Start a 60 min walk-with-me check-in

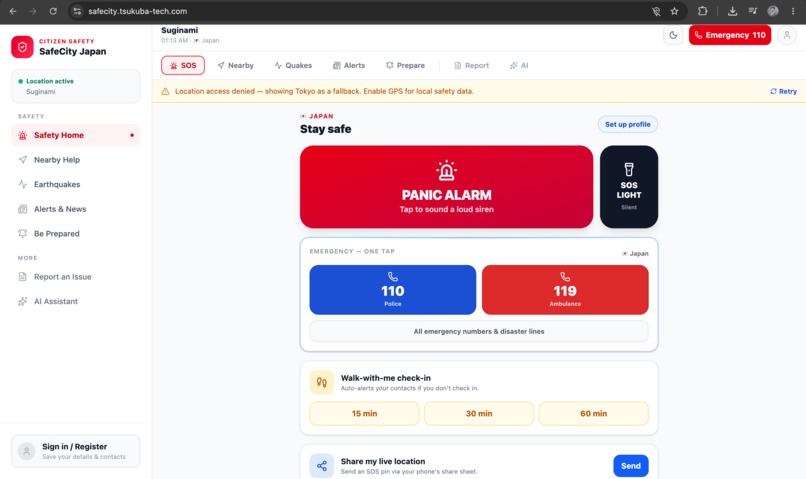point(594,413)
